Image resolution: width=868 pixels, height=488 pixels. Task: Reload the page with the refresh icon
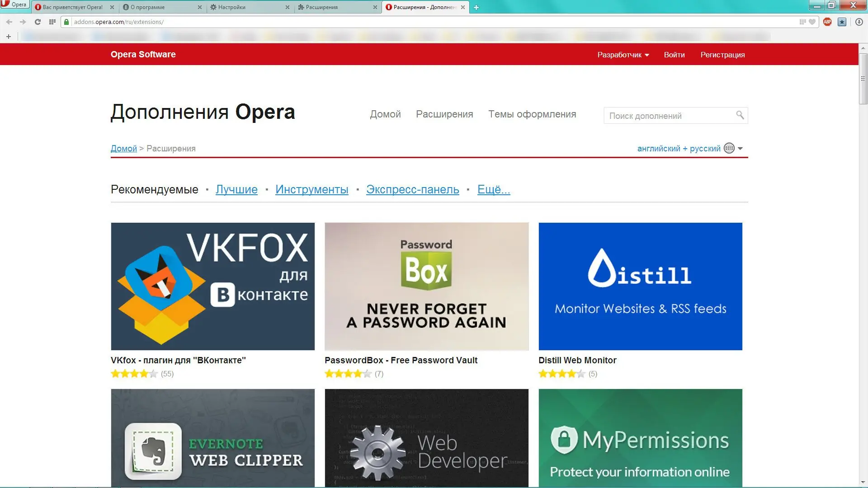(x=38, y=22)
